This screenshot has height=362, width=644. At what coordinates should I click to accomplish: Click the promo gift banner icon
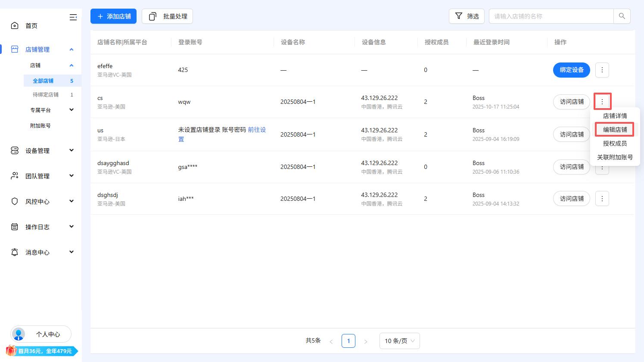[12, 351]
